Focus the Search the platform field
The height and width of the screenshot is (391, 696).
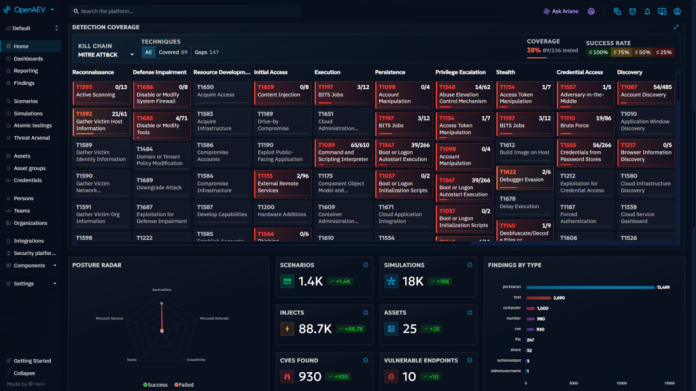click(185, 11)
